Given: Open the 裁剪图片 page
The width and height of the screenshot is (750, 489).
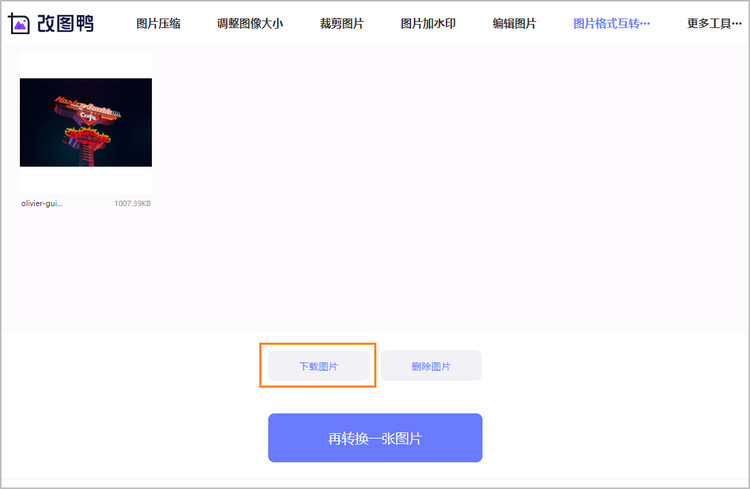Looking at the screenshot, I should 342,23.
